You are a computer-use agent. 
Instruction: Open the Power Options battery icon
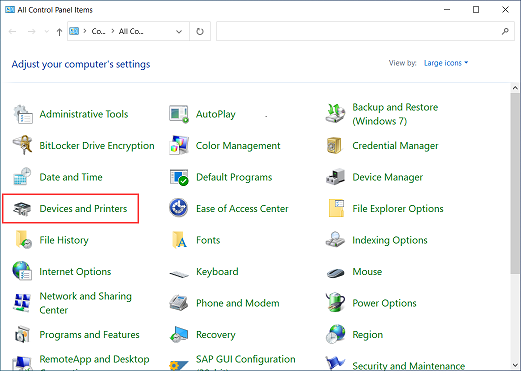click(x=335, y=302)
